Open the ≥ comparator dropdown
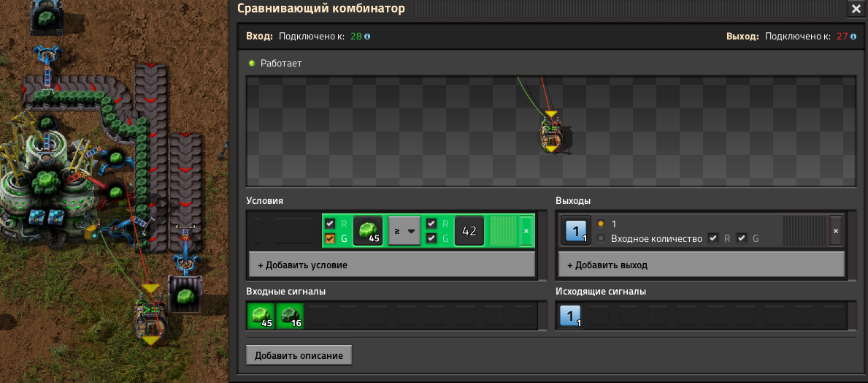The height and width of the screenshot is (383, 868). 404,231
